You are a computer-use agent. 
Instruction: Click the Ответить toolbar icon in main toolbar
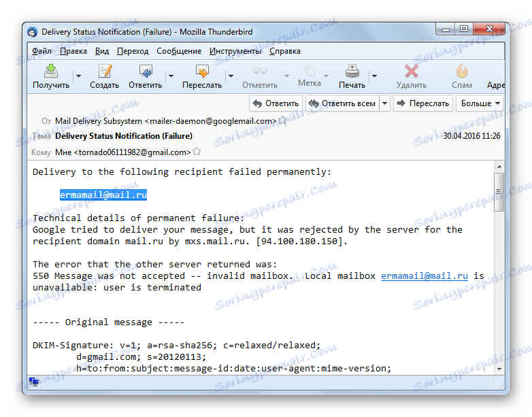146,71
